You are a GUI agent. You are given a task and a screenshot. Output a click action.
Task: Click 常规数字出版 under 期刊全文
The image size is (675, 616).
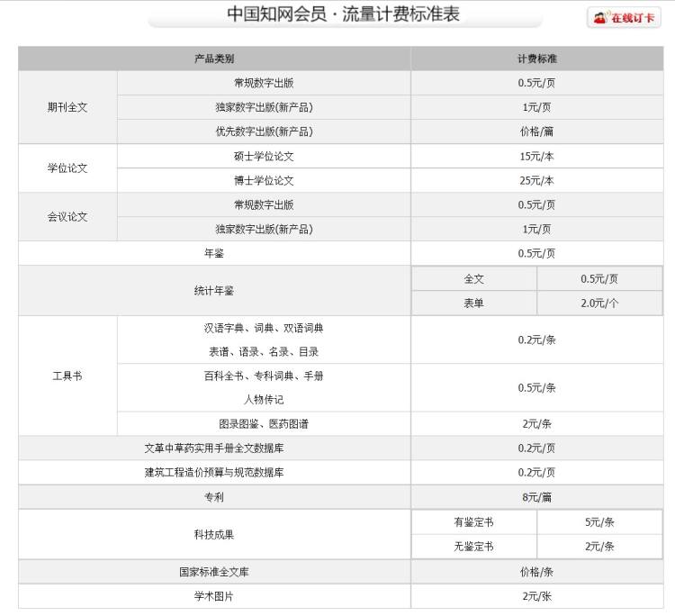pos(264,83)
